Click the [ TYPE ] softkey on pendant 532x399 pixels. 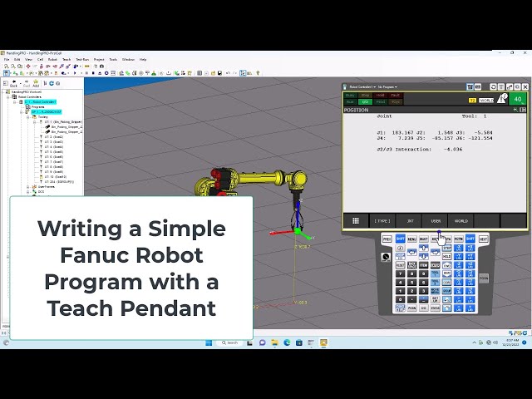(x=382, y=221)
